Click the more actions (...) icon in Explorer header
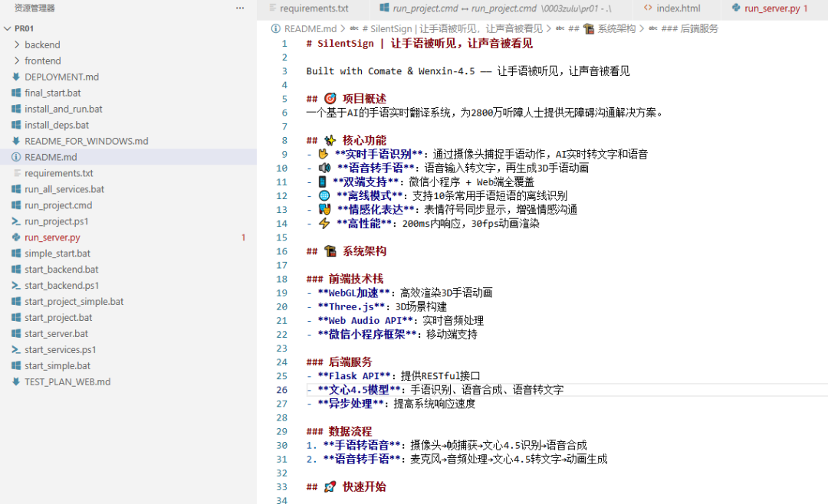This screenshot has height=504, width=828. 240,8
